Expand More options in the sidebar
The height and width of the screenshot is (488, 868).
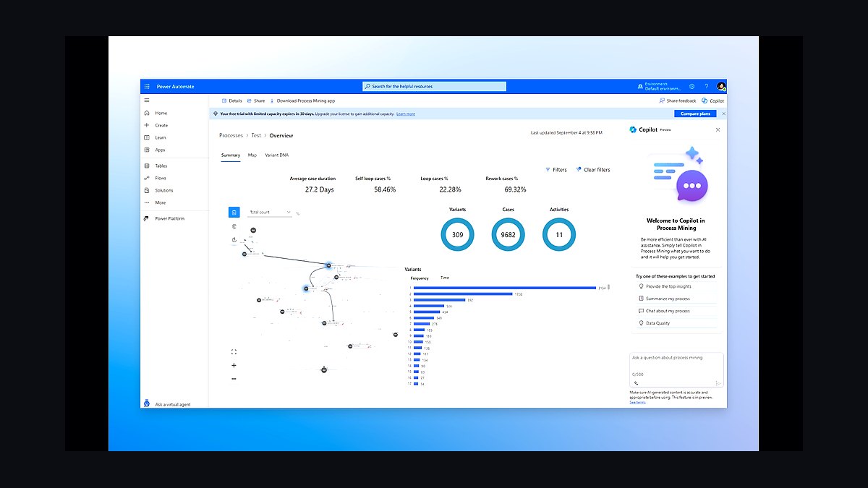click(160, 202)
